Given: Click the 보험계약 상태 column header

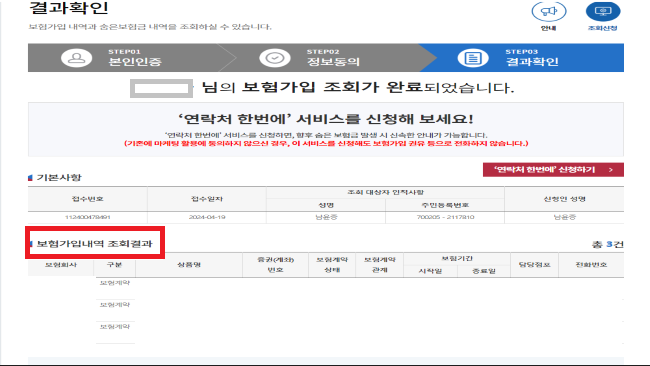Looking at the screenshot, I should point(332,265).
